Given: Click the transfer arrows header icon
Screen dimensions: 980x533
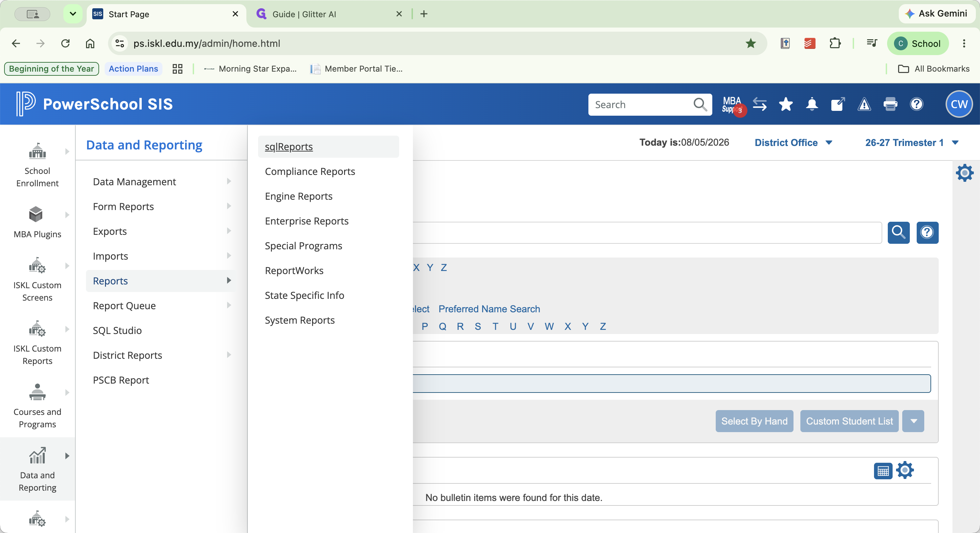Looking at the screenshot, I should [760, 104].
